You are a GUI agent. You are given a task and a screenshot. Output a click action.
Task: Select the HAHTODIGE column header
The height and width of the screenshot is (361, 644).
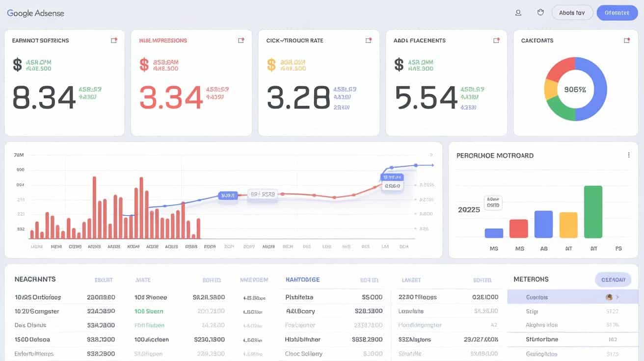302,280
